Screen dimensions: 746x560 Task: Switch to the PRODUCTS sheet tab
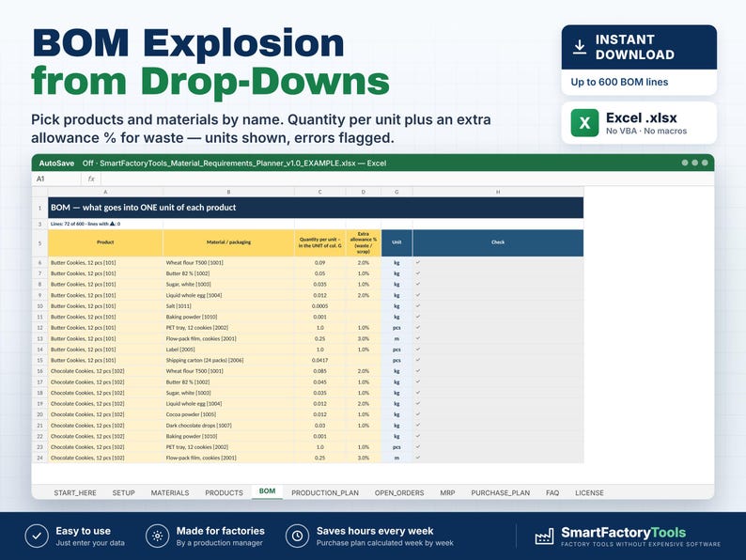[225, 493]
